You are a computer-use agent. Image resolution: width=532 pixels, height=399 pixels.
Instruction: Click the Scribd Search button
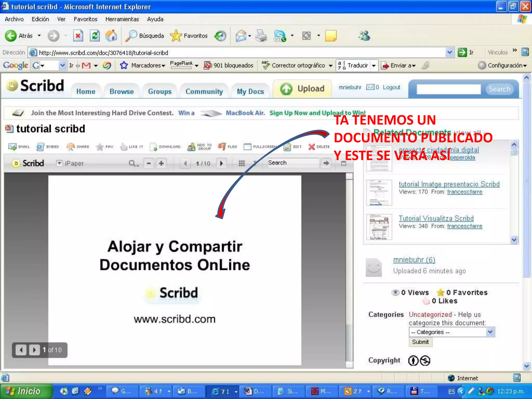point(499,89)
